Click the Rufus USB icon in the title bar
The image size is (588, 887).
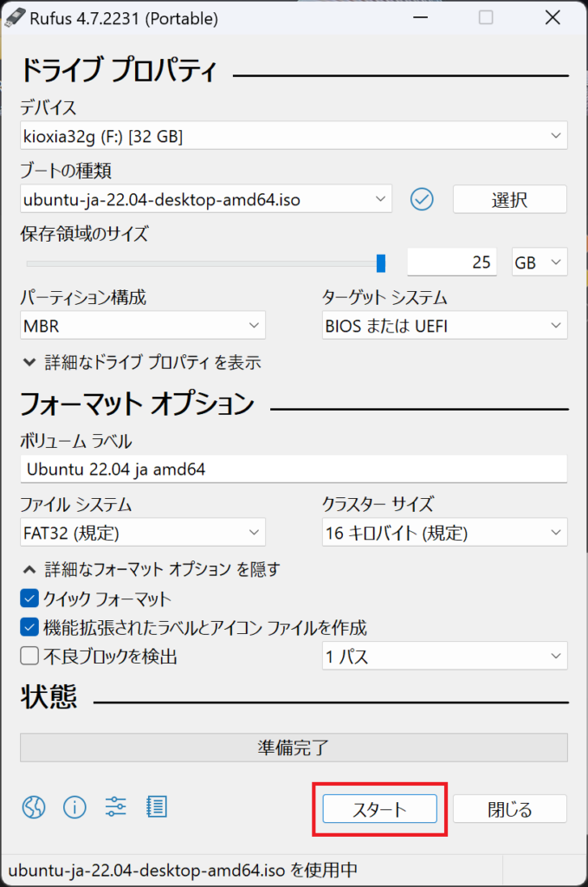coord(15,17)
